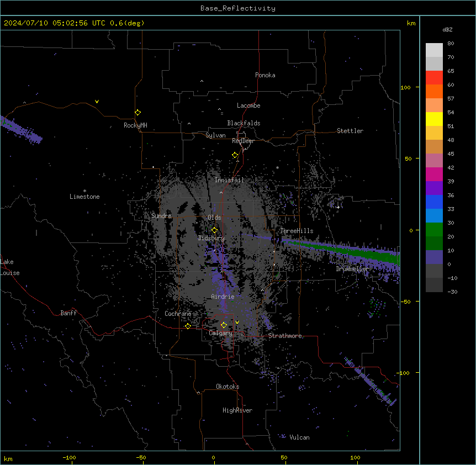476x465 pixels.
Task: Click the dBZ legend heading
Action: point(447,29)
